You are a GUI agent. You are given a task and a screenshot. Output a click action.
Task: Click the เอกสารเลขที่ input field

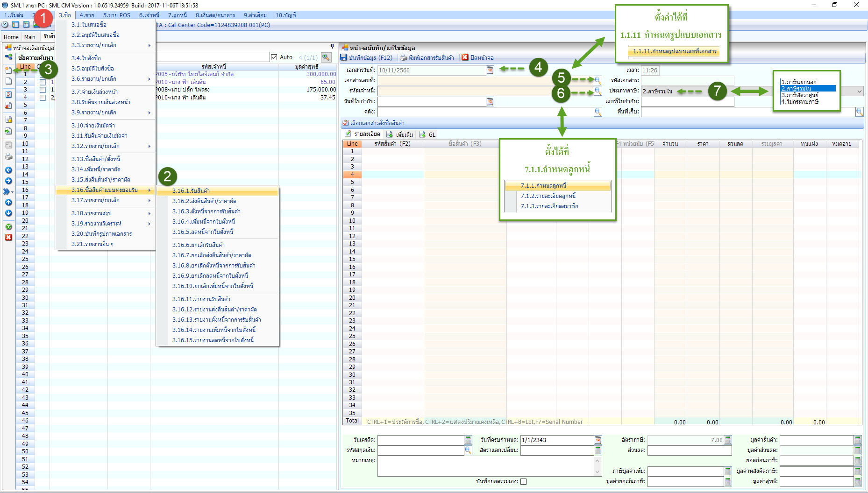pyautogui.click(x=485, y=80)
